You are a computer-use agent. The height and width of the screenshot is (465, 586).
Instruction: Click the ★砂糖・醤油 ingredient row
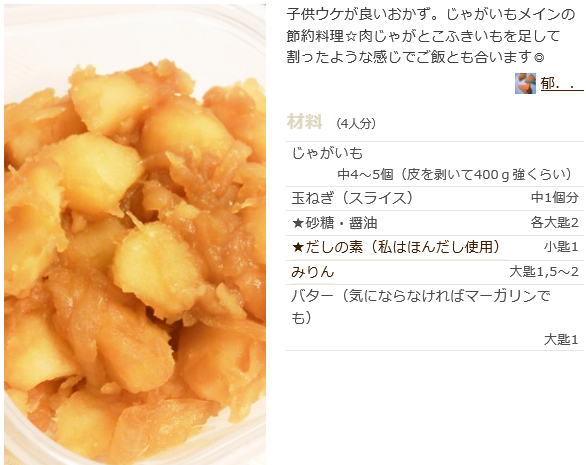[x=435, y=223]
